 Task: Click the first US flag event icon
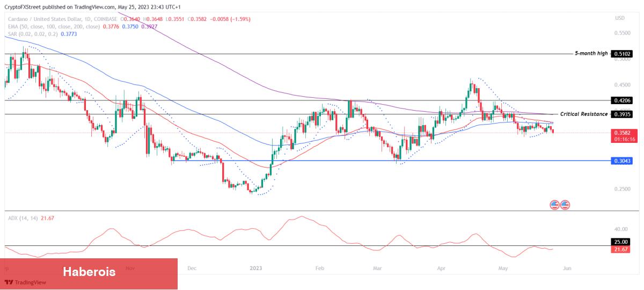click(555, 205)
